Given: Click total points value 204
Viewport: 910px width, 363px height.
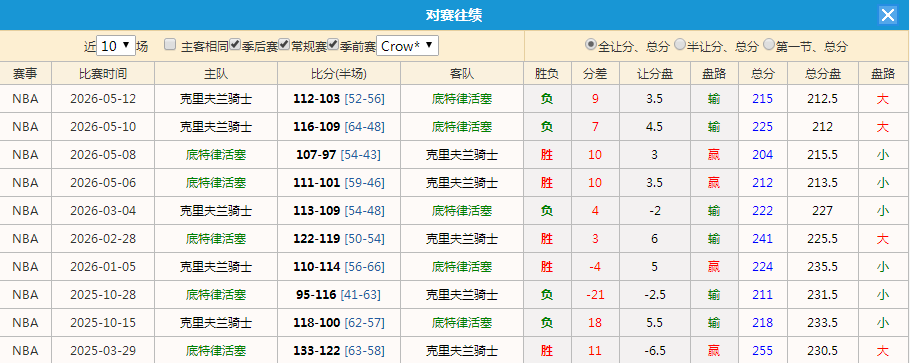Looking at the screenshot, I should tap(763, 155).
